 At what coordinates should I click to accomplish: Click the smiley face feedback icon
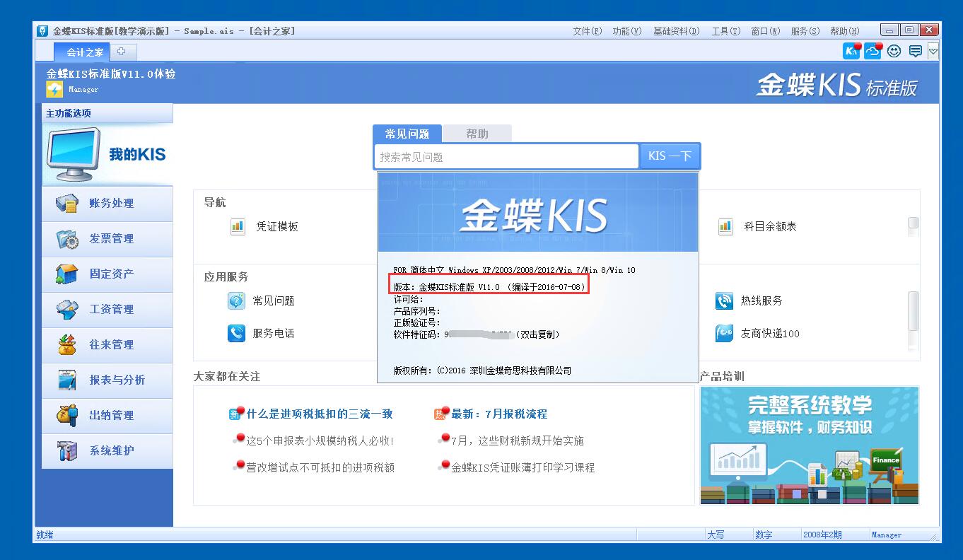(894, 51)
